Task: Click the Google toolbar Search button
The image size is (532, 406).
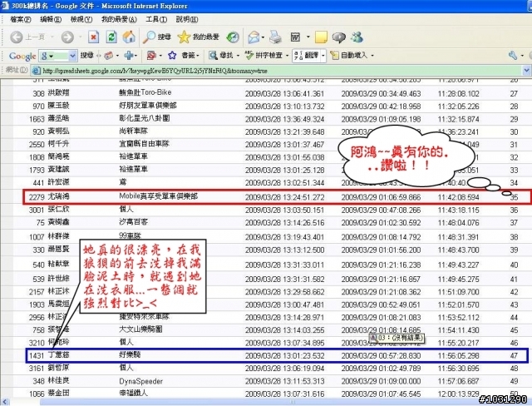Action: coord(86,56)
